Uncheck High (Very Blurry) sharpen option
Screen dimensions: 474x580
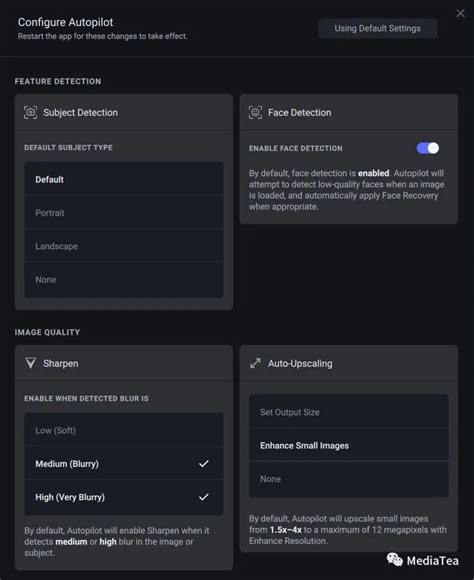click(124, 497)
